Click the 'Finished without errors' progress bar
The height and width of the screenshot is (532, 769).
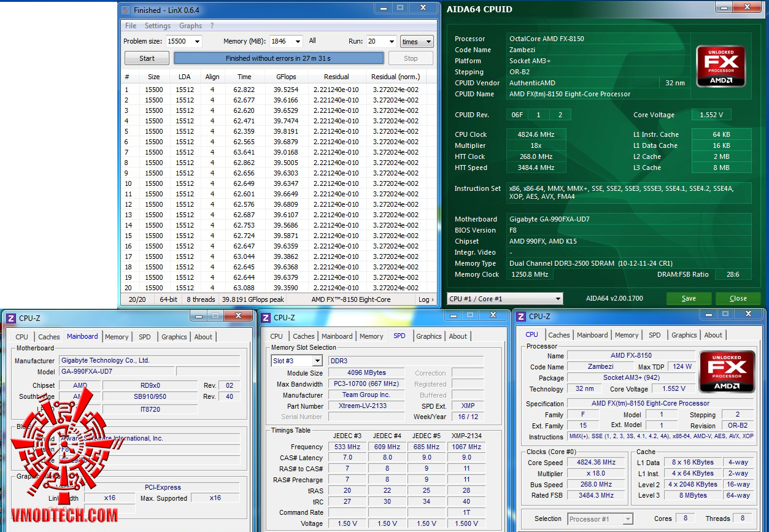pyautogui.click(x=279, y=58)
